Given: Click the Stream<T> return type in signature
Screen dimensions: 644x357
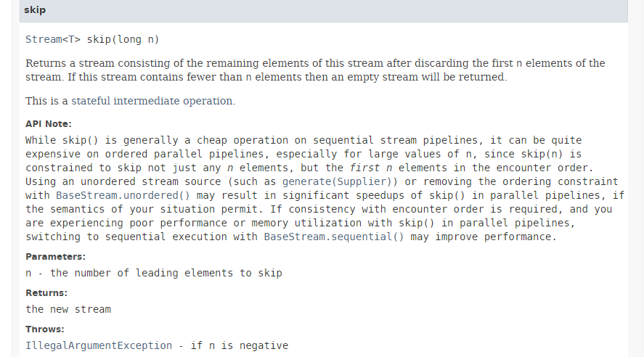Looking at the screenshot, I should point(52,39).
